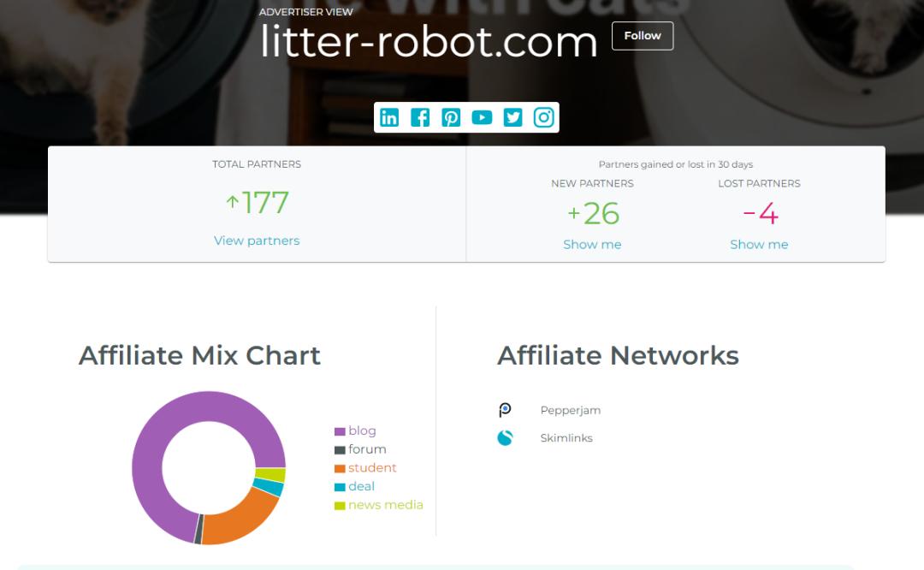The height and width of the screenshot is (570, 924).
Task: Open the Twitter social icon
Action: point(512,117)
